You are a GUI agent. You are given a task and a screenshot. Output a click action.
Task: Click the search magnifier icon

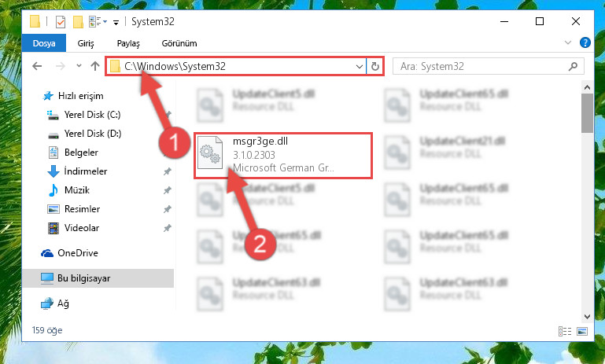(573, 66)
